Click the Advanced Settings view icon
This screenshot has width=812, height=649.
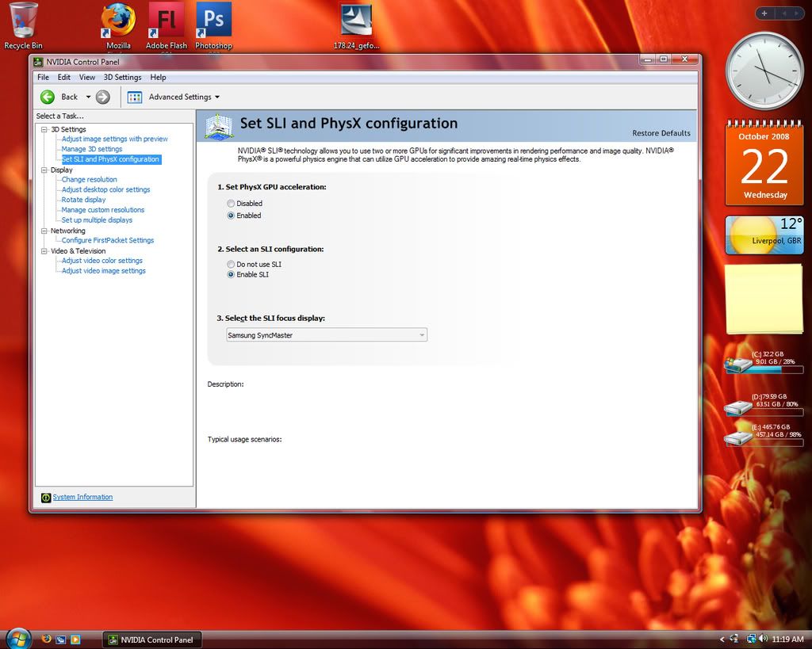click(x=135, y=97)
